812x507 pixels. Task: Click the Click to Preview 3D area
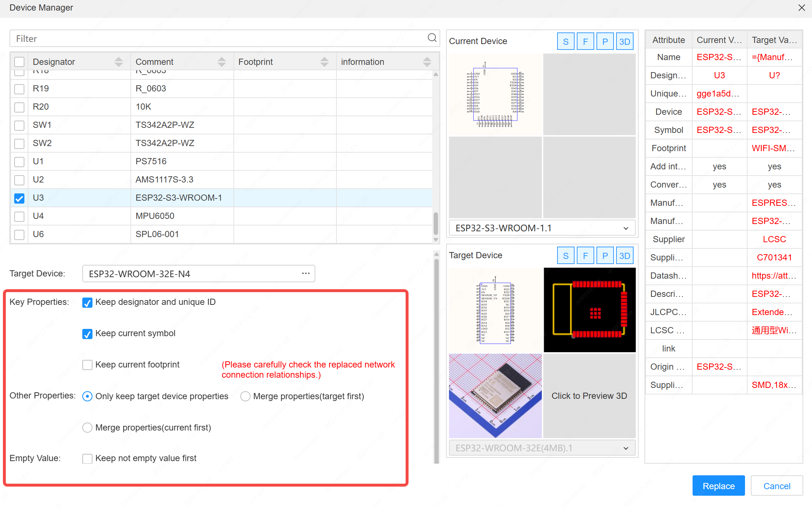(589, 396)
